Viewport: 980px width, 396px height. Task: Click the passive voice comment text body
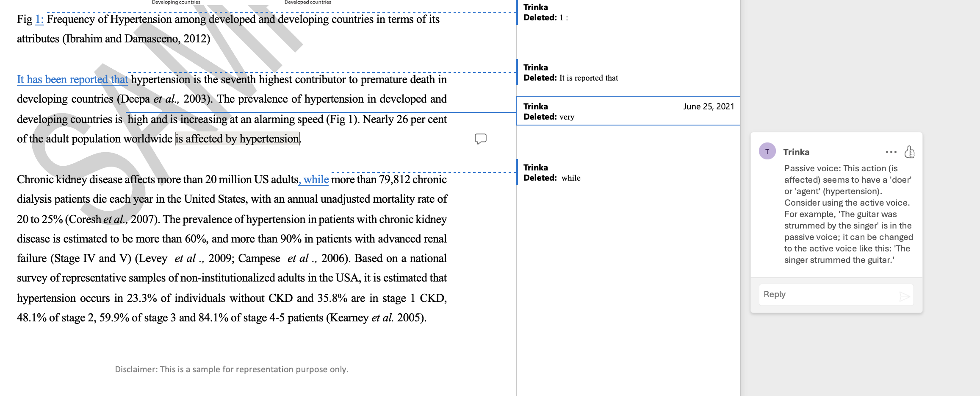847,214
